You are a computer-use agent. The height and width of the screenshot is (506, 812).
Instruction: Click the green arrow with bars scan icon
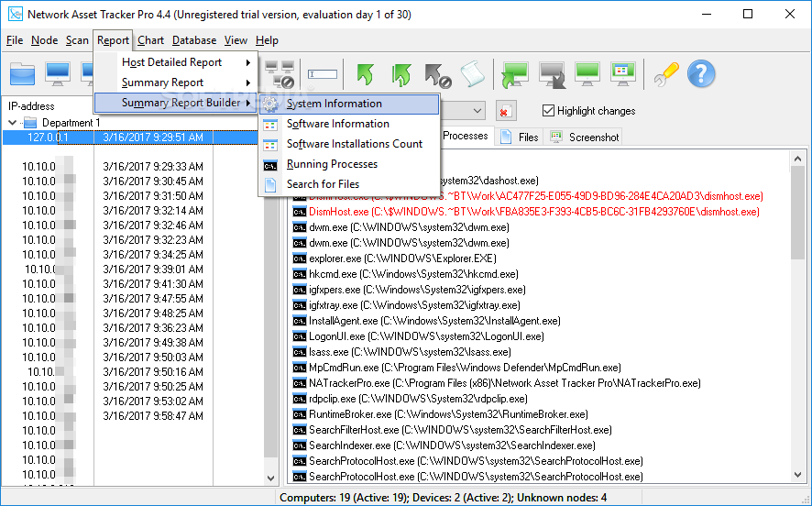point(401,74)
